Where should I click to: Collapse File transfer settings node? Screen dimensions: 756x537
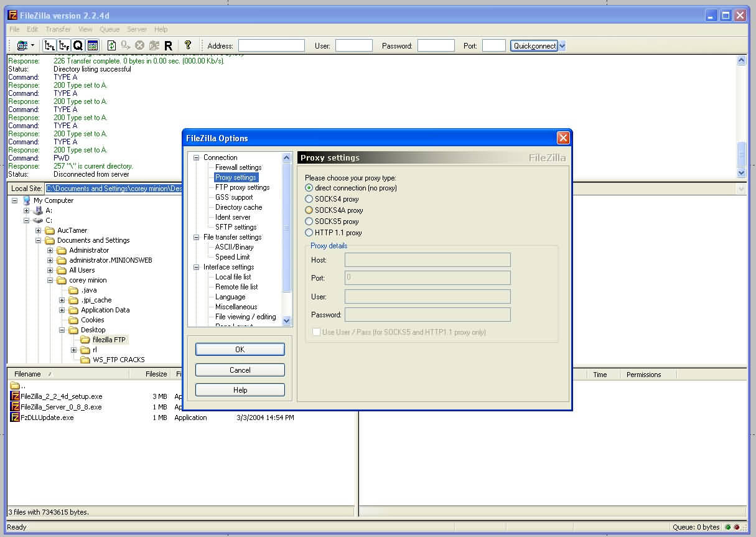(x=196, y=237)
